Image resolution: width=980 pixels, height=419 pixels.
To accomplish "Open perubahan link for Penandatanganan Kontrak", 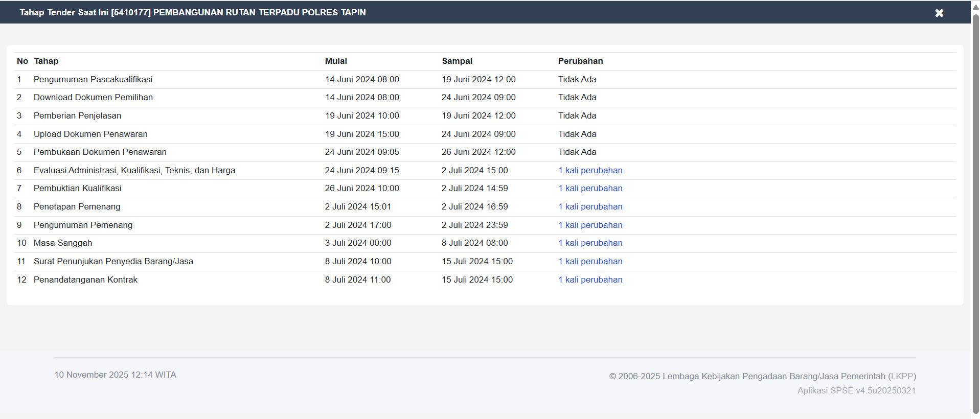I will 590,280.
